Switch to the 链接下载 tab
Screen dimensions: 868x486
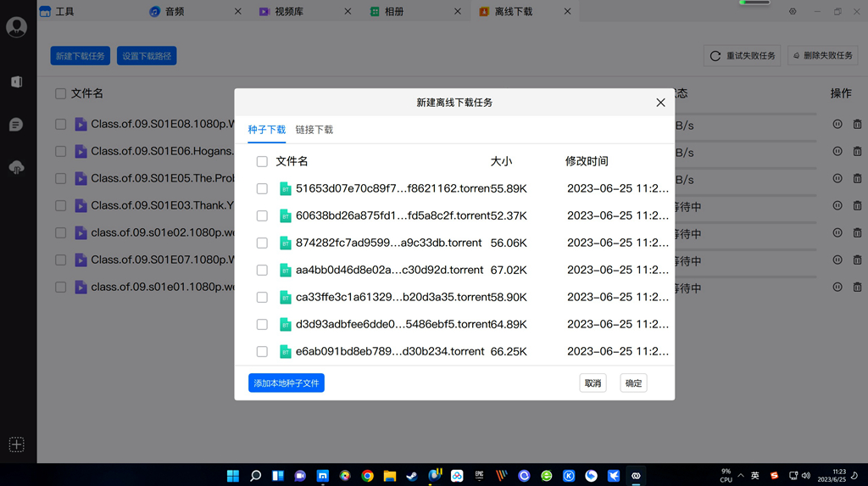pyautogui.click(x=314, y=130)
